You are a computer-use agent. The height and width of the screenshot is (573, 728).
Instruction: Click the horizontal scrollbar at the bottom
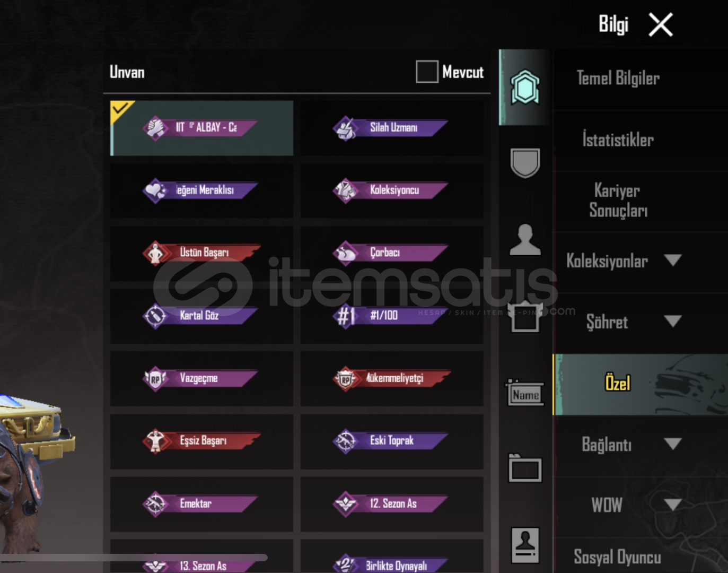[134, 558]
